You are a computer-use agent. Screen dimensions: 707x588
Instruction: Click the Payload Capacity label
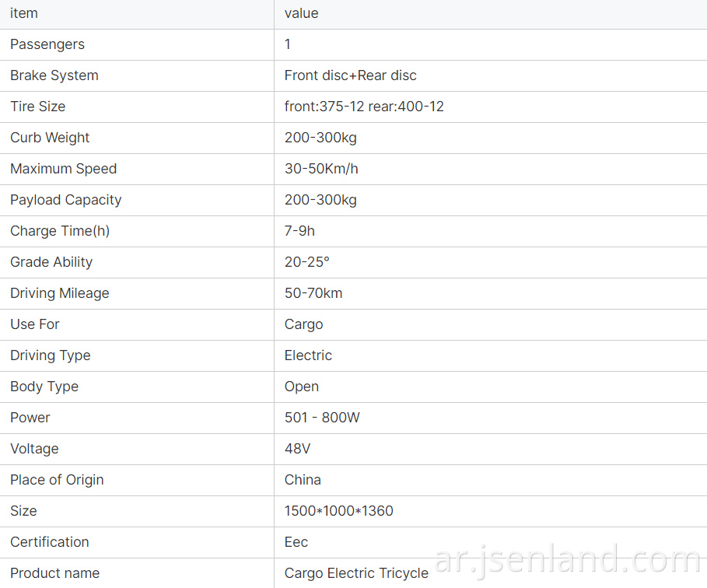[66, 200]
